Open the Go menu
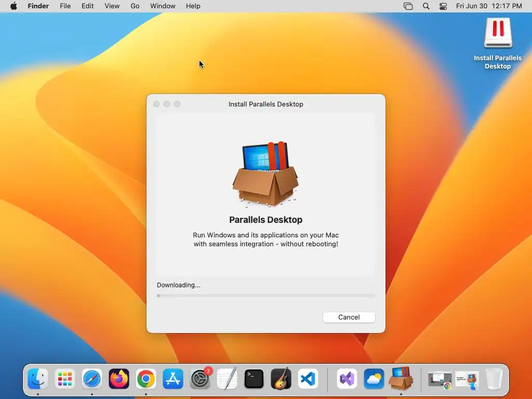This screenshot has height=399, width=532. tap(135, 6)
